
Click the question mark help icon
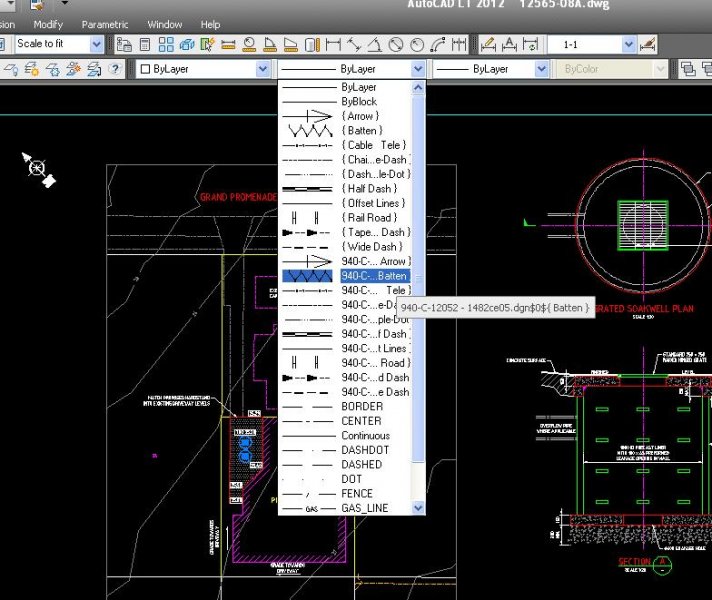(x=115, y=69)
